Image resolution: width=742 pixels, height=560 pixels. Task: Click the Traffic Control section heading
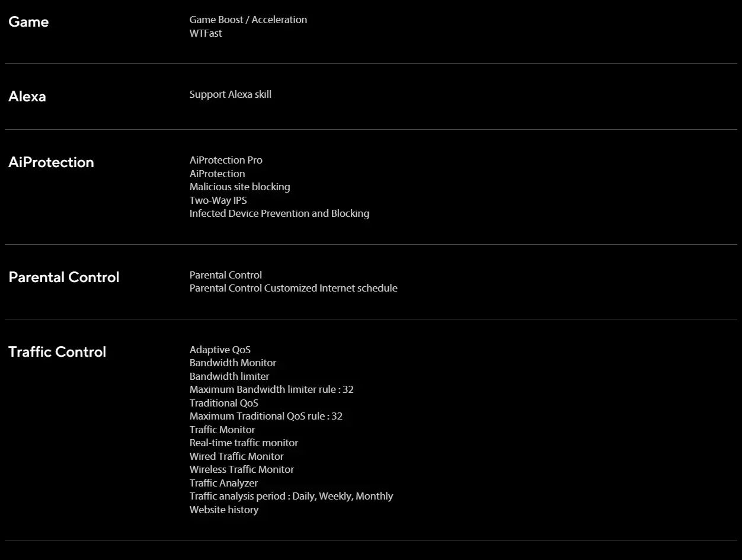click(x=57, y=352)
